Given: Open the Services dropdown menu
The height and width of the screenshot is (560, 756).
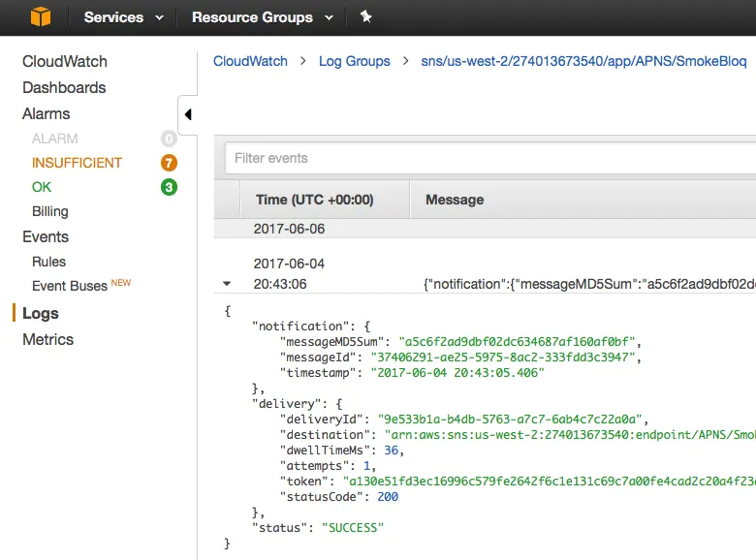Looking at the screenshot, I should point(123,17).
